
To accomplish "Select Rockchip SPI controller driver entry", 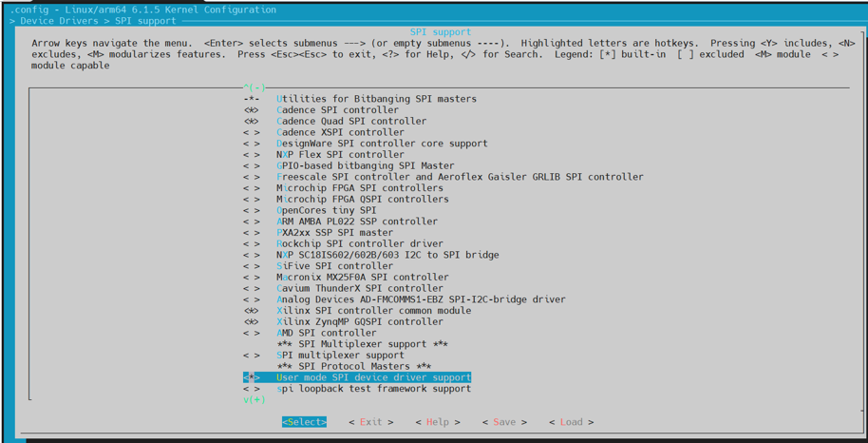I will (x=359, y=244).
